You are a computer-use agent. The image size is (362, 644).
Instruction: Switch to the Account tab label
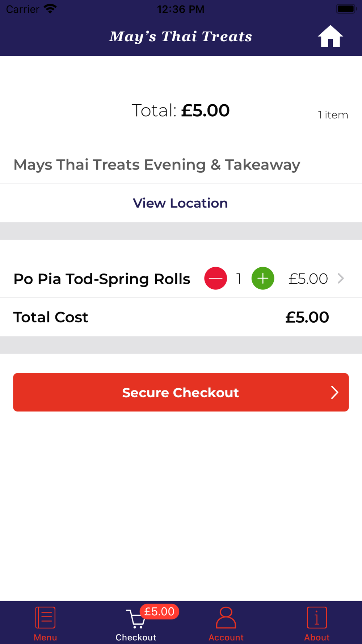pos(226,637)
